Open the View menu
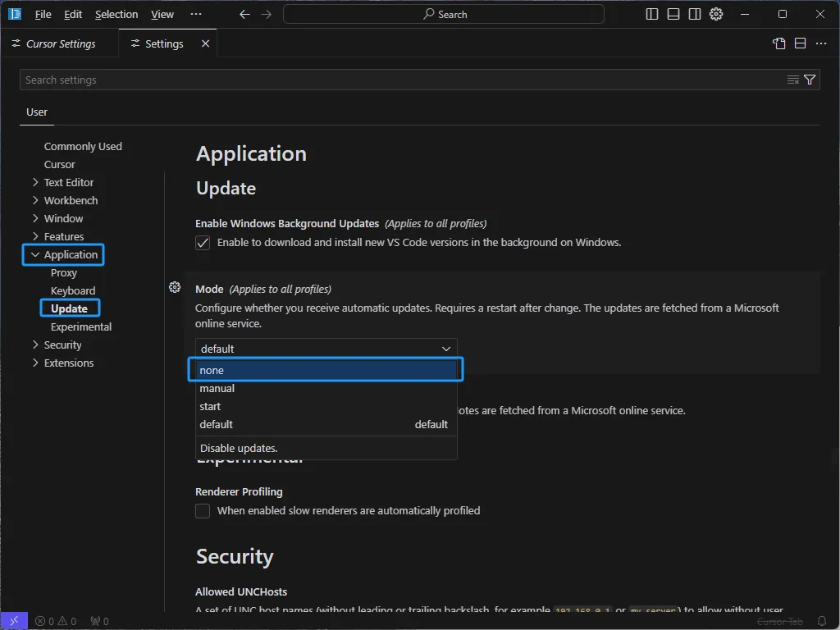 162,15
